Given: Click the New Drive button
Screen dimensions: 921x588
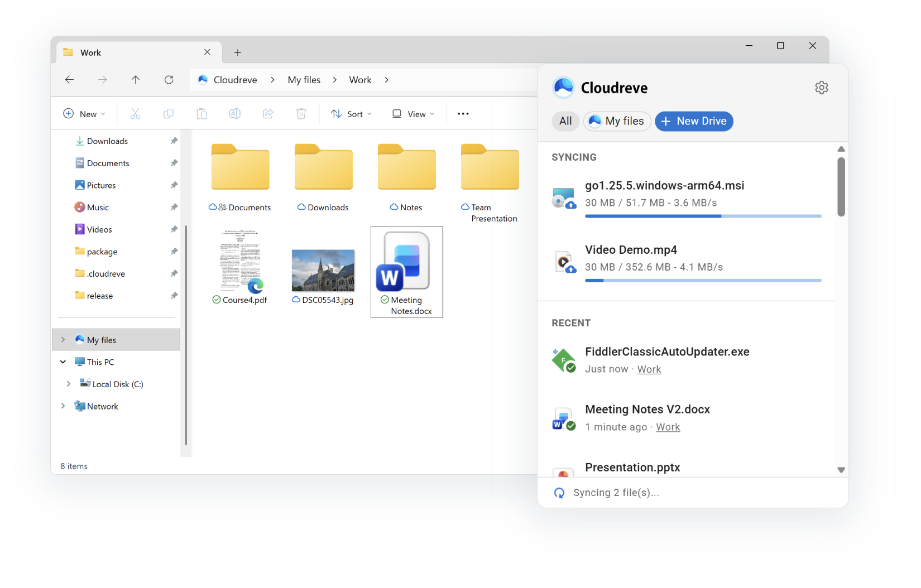Looking at the screenshot, I should [x=693, y=121].
